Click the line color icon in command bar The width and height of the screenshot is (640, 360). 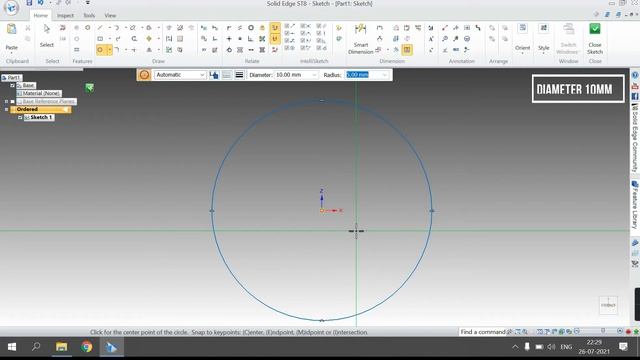[x=214, y=75]
